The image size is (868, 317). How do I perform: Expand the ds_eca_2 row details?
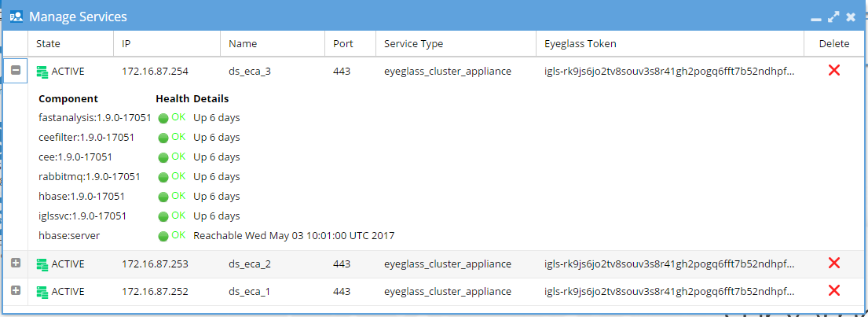16,264
